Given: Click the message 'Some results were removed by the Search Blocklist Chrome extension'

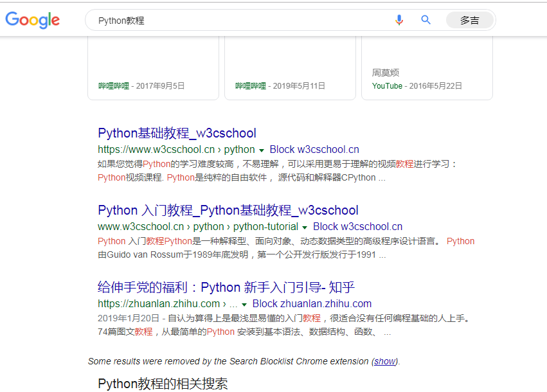Looking at the screenshot, I should (228, 361).
